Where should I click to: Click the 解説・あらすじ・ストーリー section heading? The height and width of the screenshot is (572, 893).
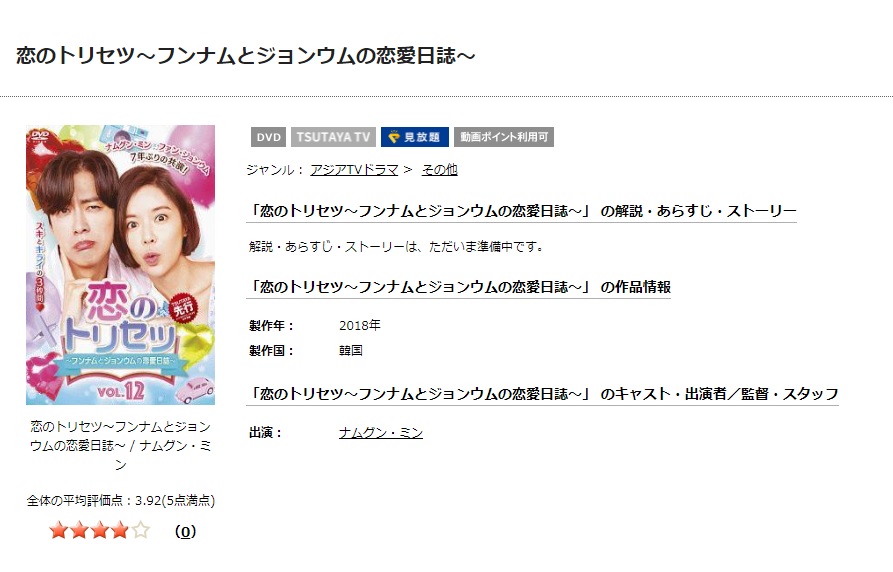click(x=522, y=211)
